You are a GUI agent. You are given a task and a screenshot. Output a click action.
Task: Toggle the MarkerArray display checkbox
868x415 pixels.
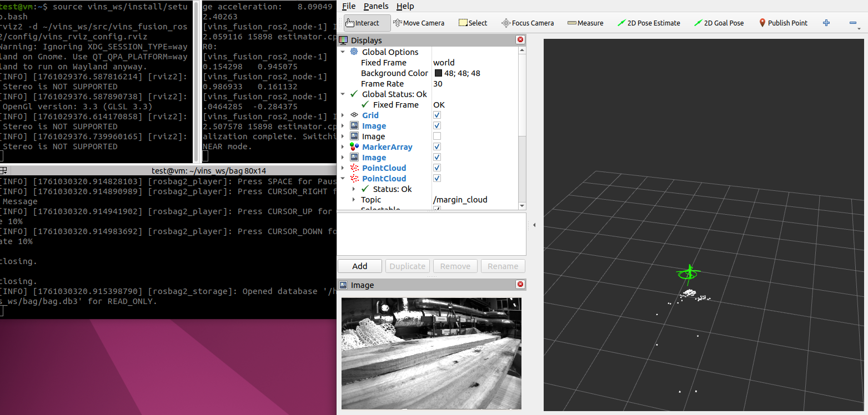437,146
